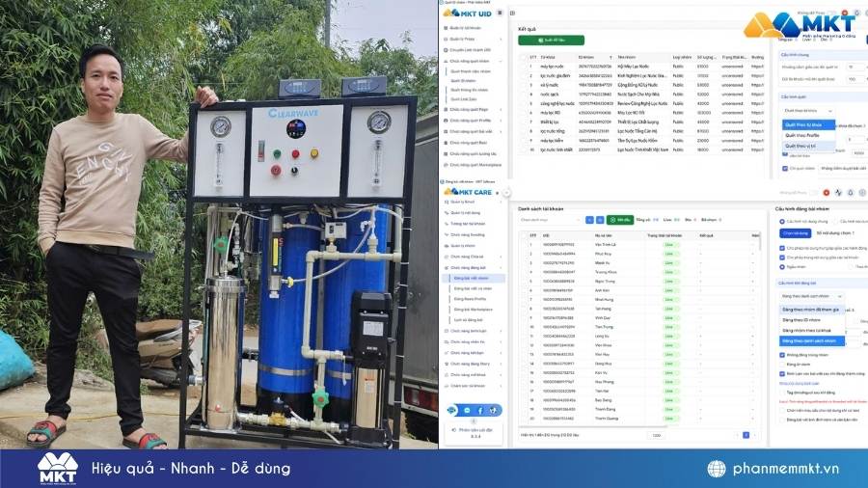Click the current page number button in account list pagination
This screenshot has width=868, height=488.
pos(746,435)
